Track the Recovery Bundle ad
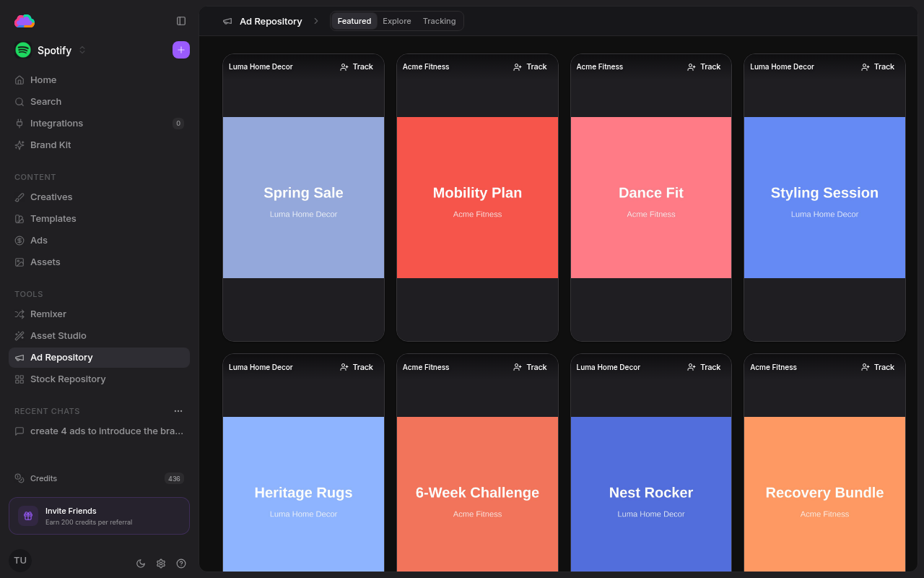 tap(878, 367)
